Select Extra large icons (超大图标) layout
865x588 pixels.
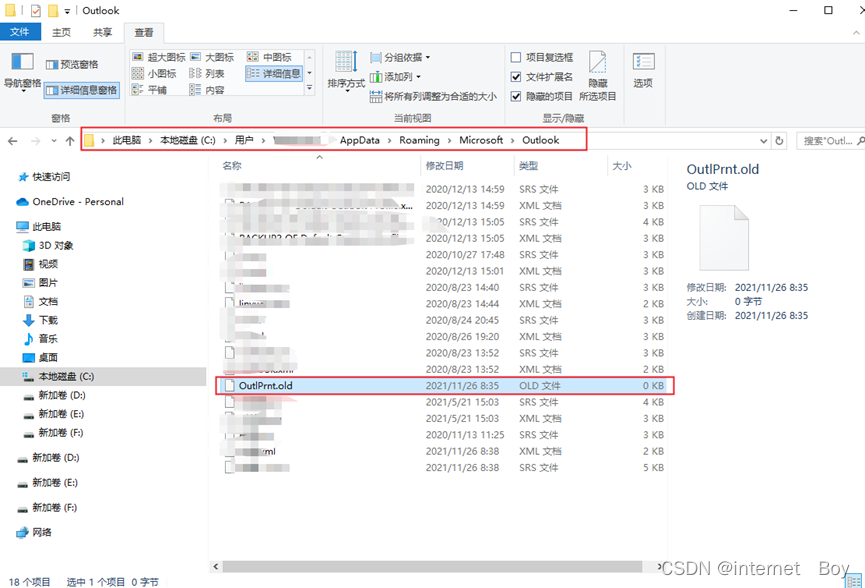coord(159,57)
